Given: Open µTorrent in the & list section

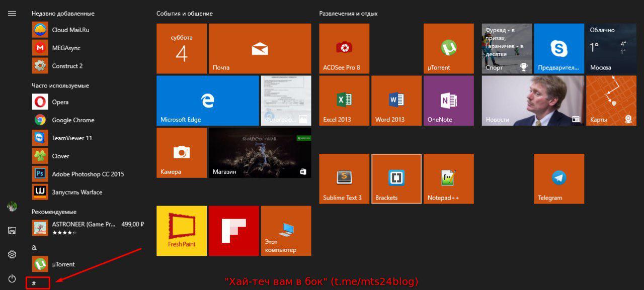Looking at the screenshot, I should tap(88, 264).
